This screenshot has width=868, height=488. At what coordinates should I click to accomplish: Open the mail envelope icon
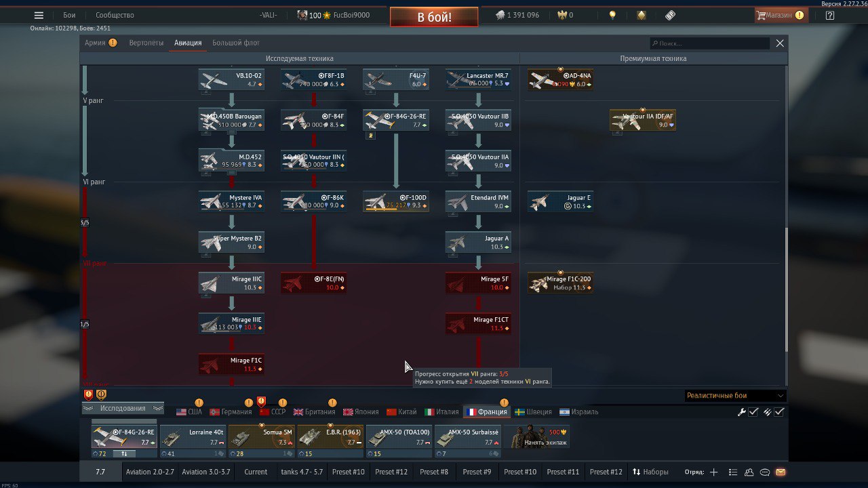point(781,472)
